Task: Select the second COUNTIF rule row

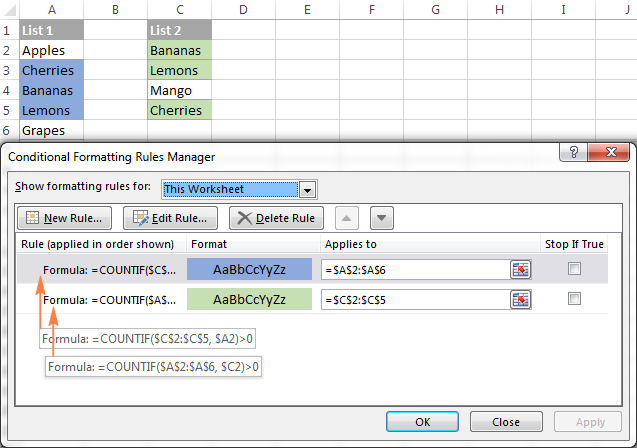Action: coord(109,299)
